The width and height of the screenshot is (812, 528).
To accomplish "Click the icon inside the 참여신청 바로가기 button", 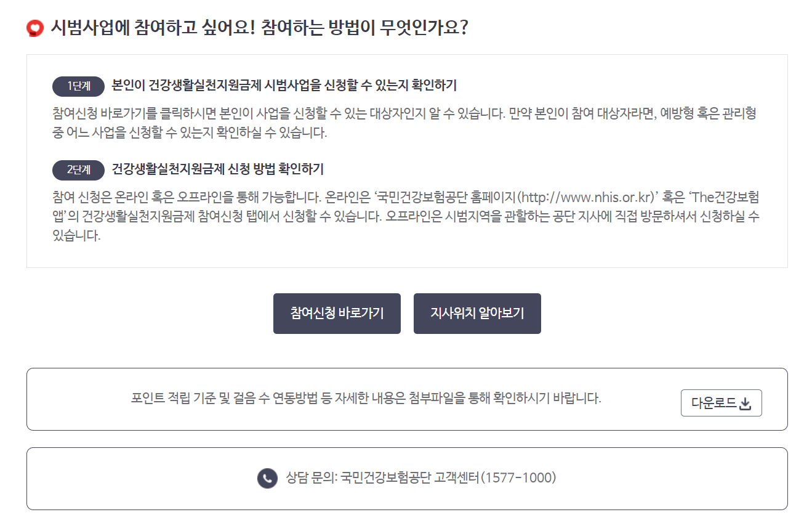I will (x=337, y=314).
